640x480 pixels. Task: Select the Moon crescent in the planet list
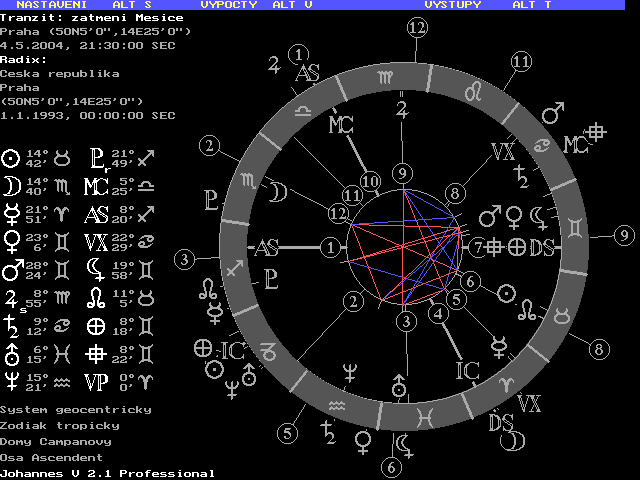click(x=11, y=185)
